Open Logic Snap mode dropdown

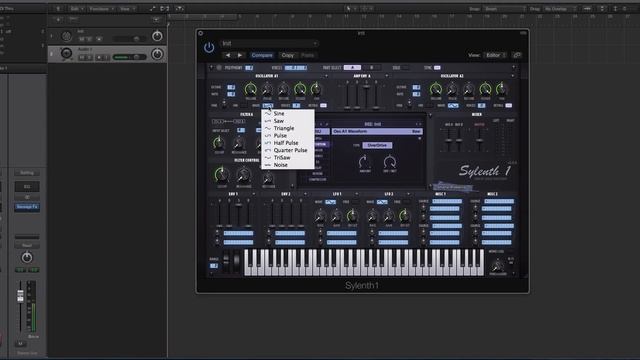point(504,9)
